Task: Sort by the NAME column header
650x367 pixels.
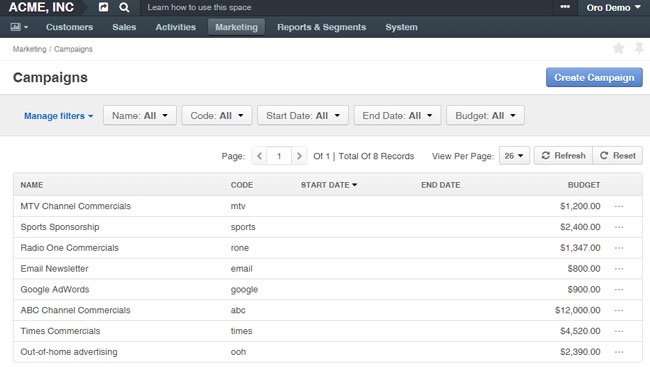Action: point(32,185)
